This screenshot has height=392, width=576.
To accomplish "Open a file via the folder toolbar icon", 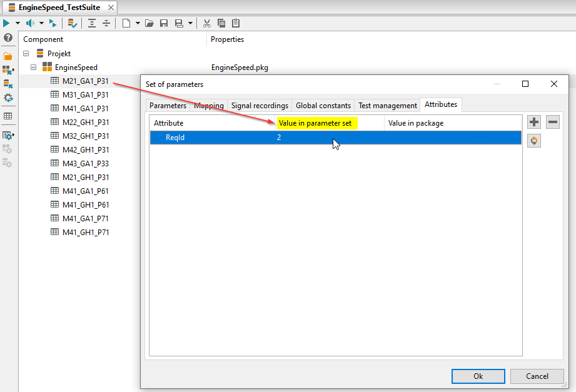I will (150, 23).
